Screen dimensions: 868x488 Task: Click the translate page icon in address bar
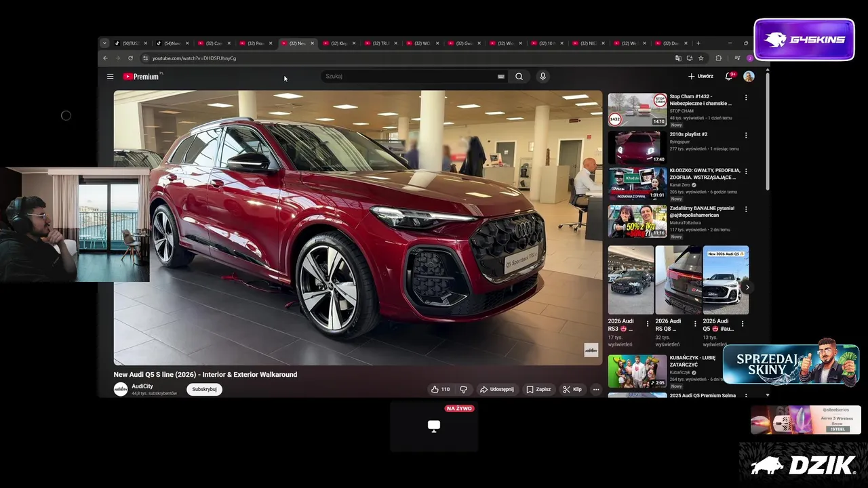(678, 58)
